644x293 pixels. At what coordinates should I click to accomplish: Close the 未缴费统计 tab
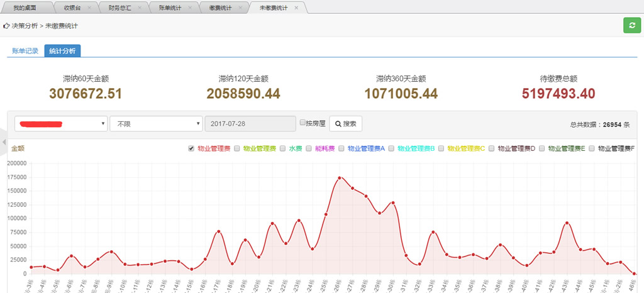297,8
